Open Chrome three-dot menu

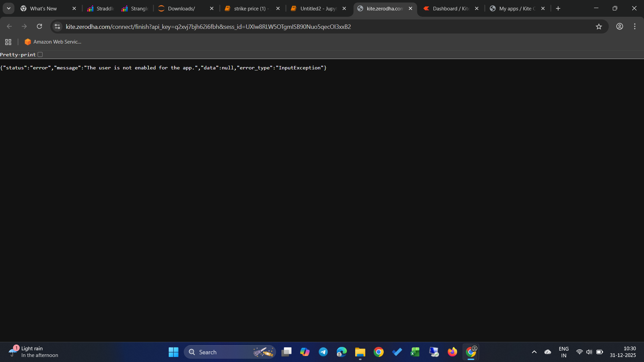pos(635,26)
